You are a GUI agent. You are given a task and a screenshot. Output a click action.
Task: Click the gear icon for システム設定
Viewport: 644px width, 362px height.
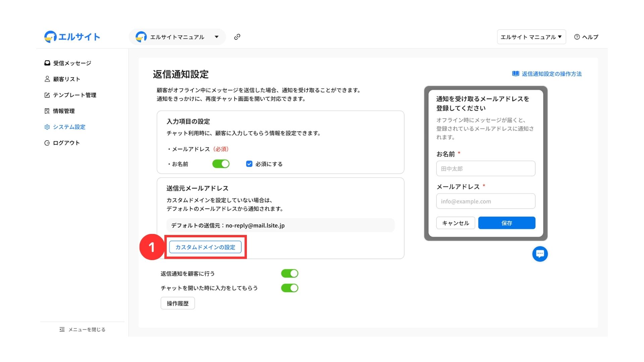coord(47,127)
